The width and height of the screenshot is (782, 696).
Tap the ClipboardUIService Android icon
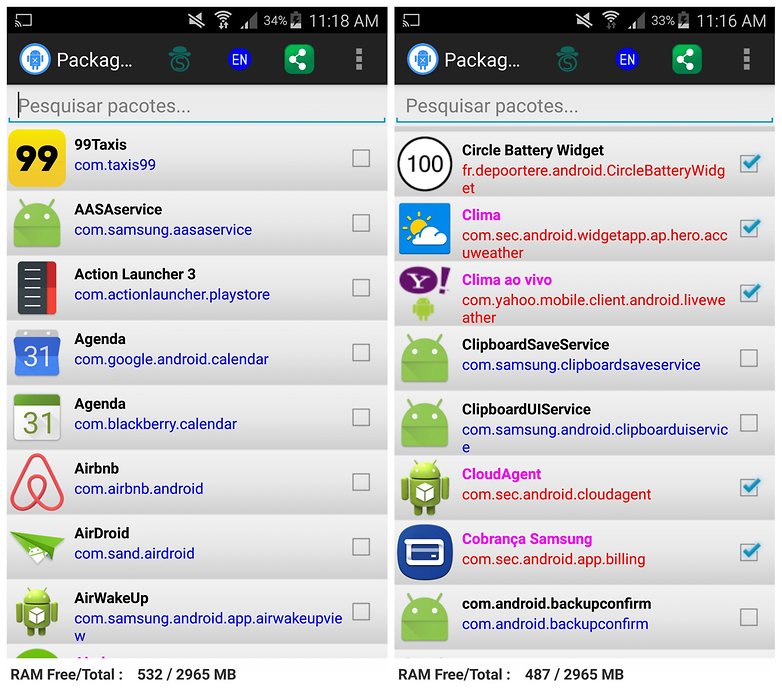point(425,423)
